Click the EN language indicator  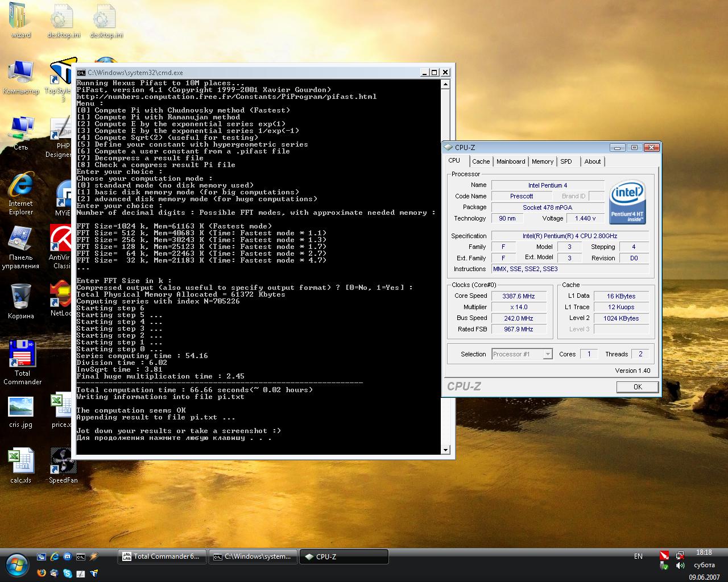click(x=638, y=556)
